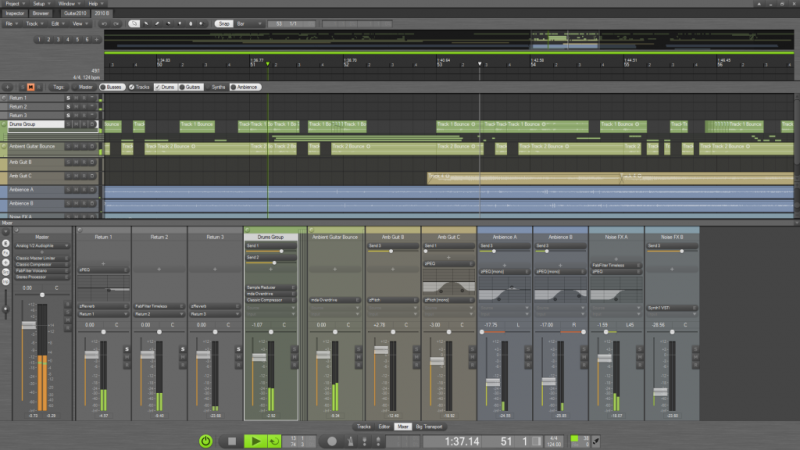Toggle the Ambience tag filter
Screen dimensions: 800x450
pos(245,87)
